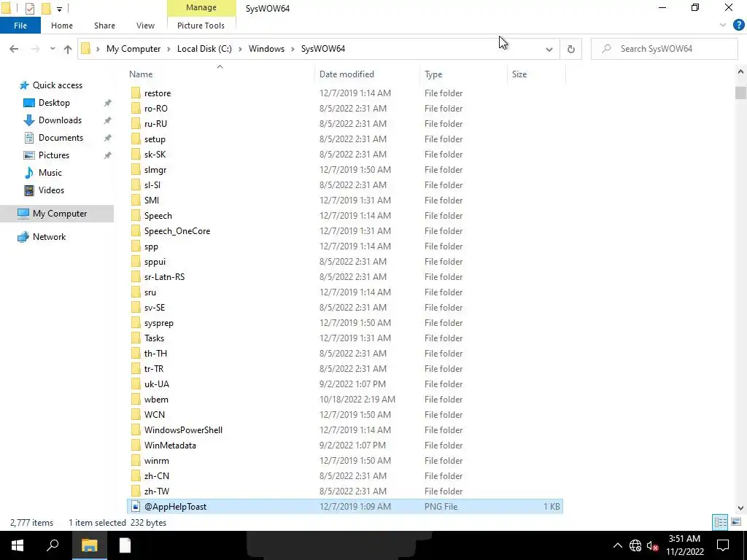This screenshot has width=747, height=560.
Task: Select the setup folder icon
Action: click(x=136, y=139)
